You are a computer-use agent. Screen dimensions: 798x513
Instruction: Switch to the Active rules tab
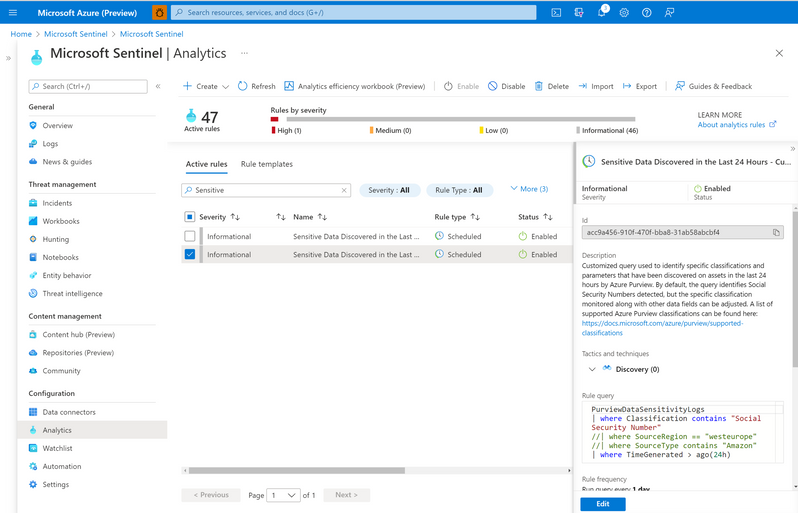coord(207,164)
